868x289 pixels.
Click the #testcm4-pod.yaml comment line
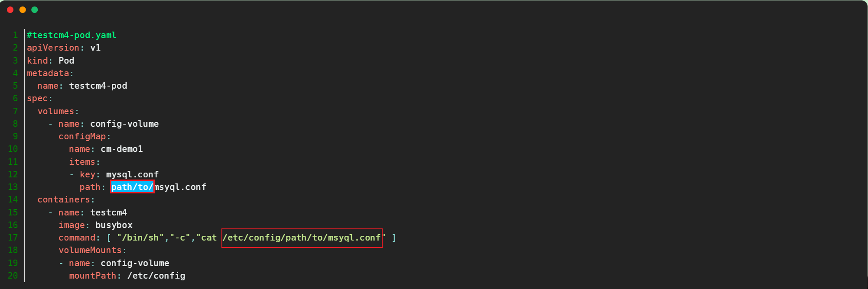(x=72, y=35)
